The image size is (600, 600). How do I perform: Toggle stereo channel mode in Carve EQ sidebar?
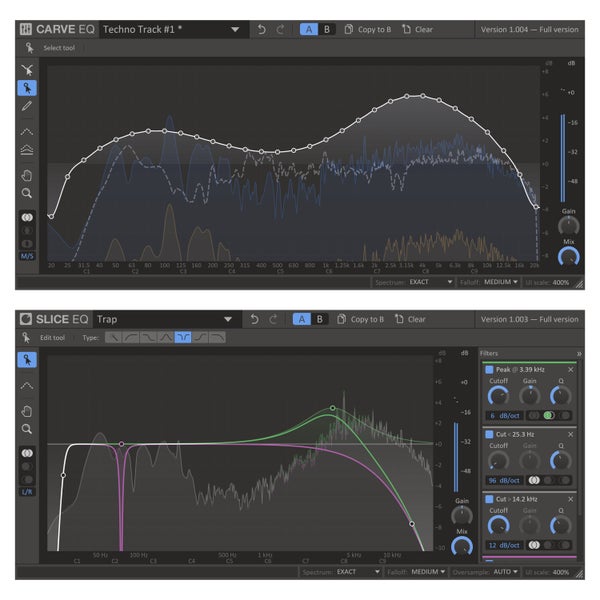(27, 217)
